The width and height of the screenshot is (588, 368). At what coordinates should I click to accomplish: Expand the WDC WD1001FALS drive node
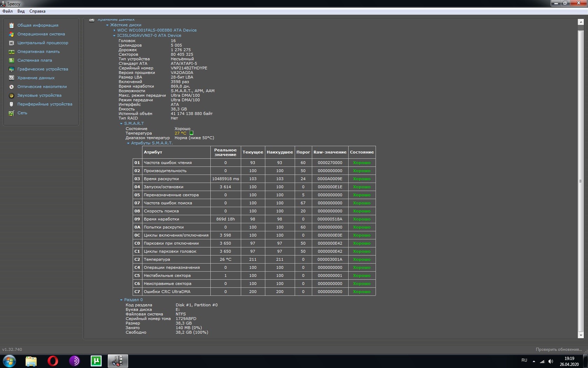(114, 30)
